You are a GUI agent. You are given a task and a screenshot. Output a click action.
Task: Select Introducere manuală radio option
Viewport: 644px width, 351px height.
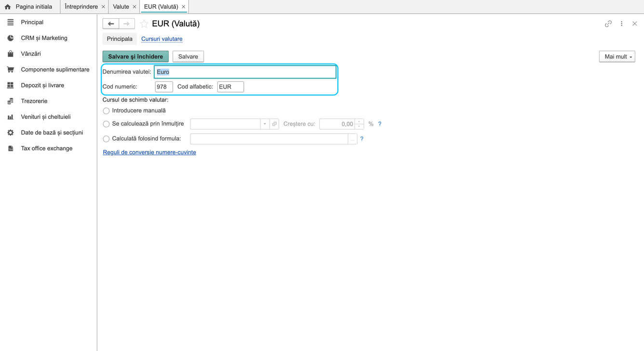click(x=106, y=111)
